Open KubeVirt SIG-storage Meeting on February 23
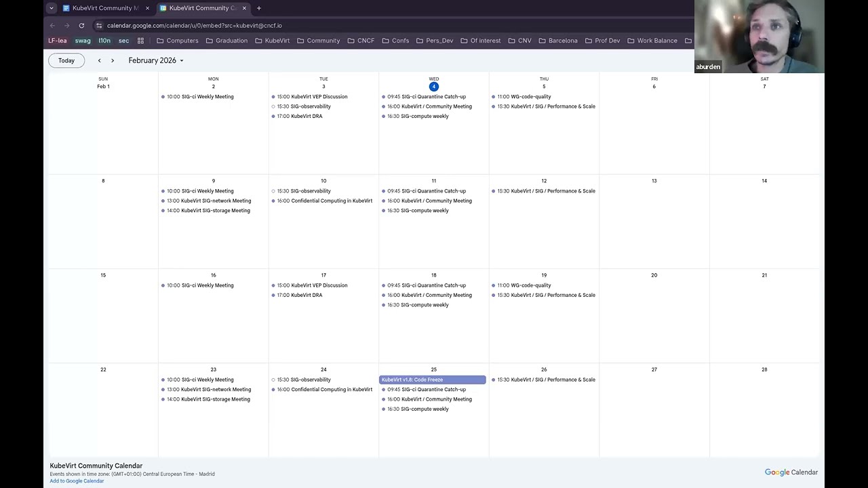The width and height of the screenshot is (868, 488). click(x=205, y=399)
